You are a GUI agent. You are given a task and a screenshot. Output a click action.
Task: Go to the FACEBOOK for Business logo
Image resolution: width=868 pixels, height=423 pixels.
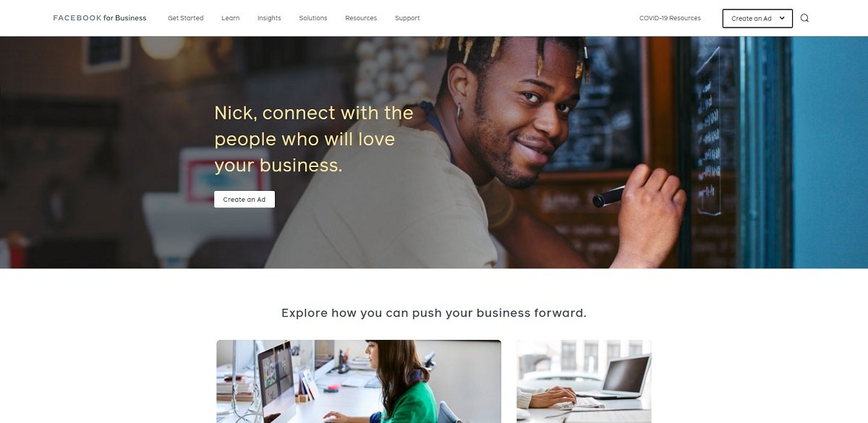pos(100,18)
